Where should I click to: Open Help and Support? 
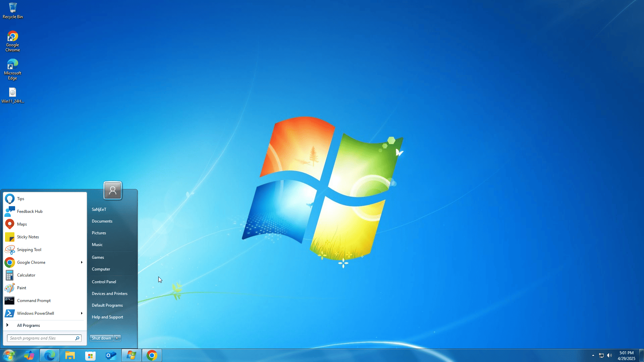107,317
